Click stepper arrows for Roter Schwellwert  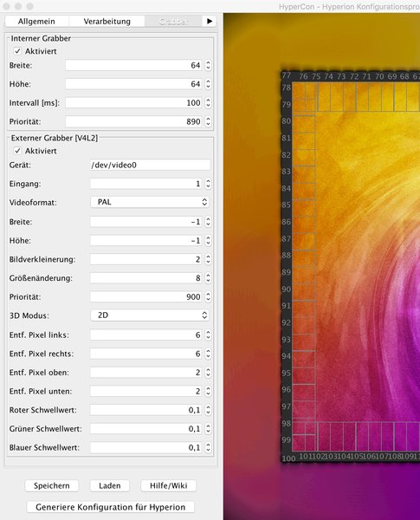(208, 410)
